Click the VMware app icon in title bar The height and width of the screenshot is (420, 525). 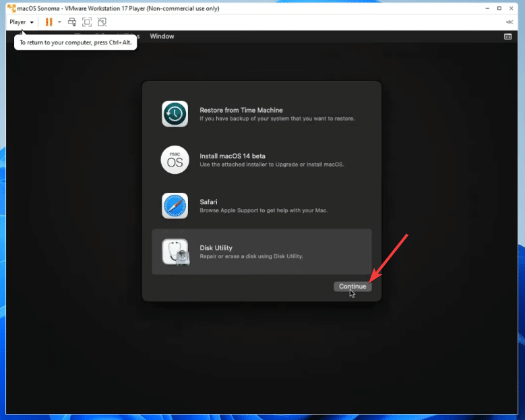(x=11, y=8)
